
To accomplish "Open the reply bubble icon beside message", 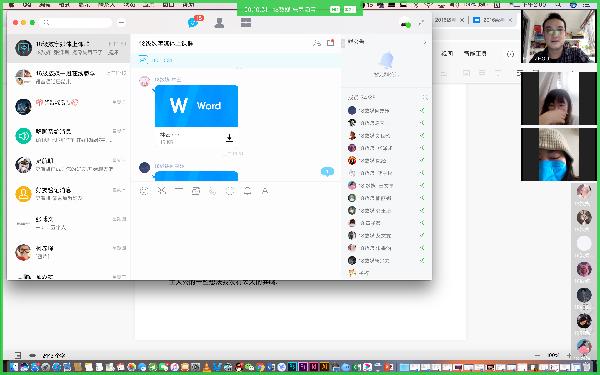I will (x=327, y=171).
